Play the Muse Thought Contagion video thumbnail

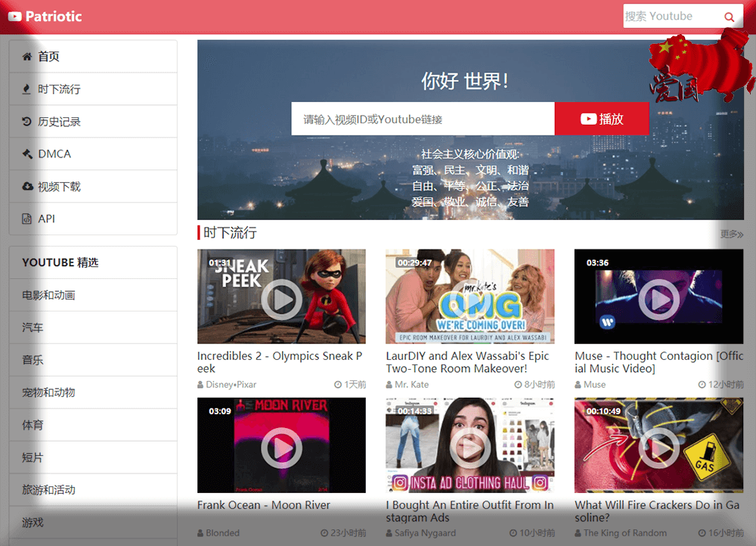click(658, 297)
